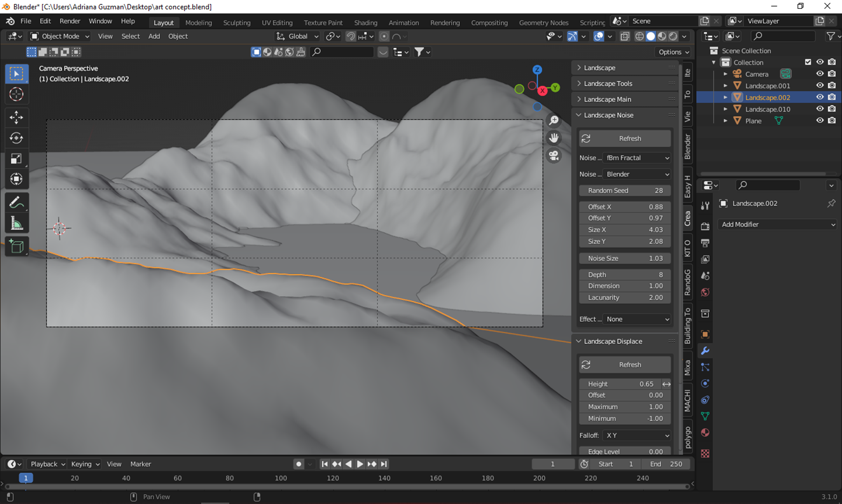Click Refresh in Landscape Displace panel
This screenshot has width=842, height=504.
[x=625, y=365]
